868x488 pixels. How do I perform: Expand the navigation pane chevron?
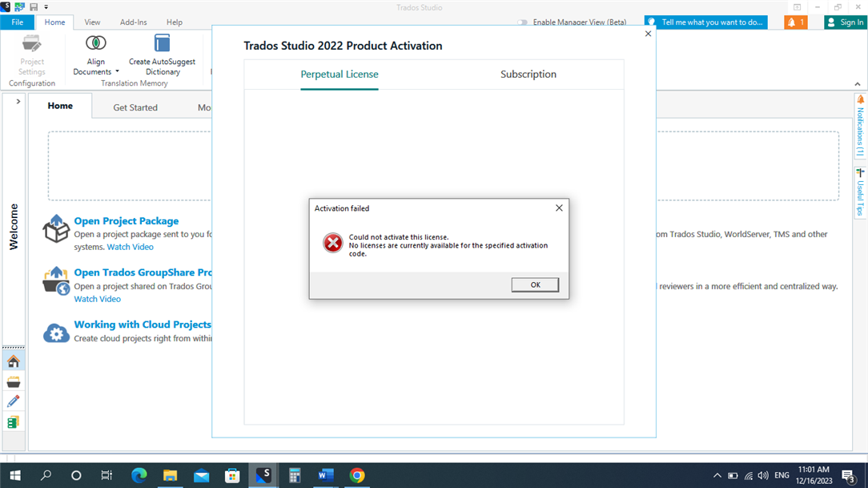pos(18,102)
